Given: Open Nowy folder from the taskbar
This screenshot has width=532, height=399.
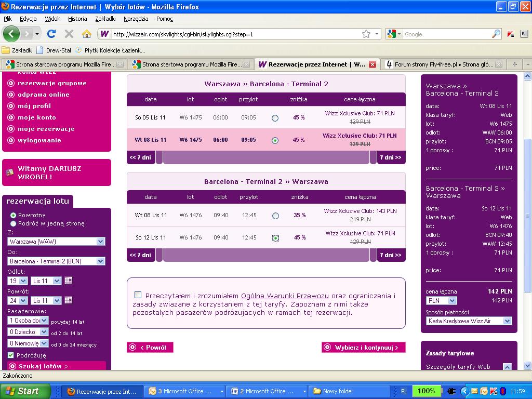Looking at the screenshot, I should [351, 391].
